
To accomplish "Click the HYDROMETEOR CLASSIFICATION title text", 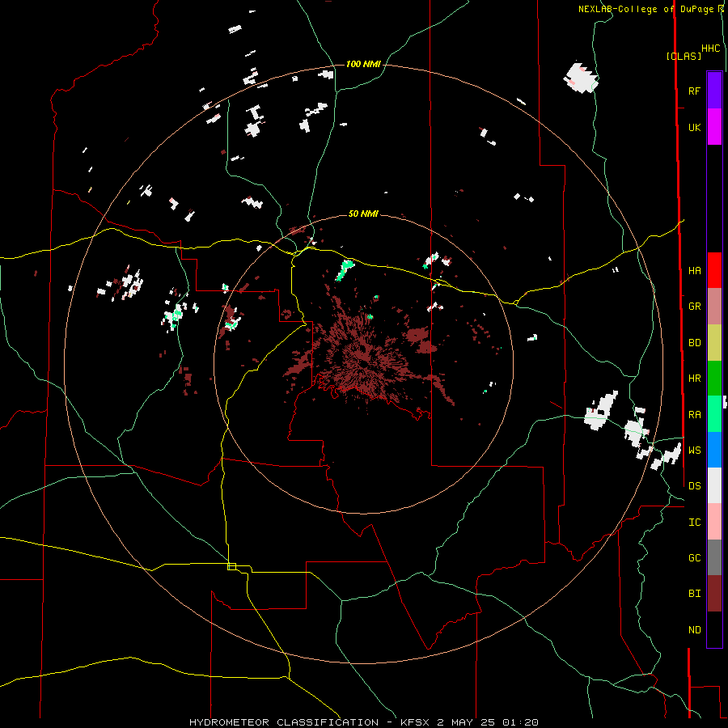I will point(284,722).
